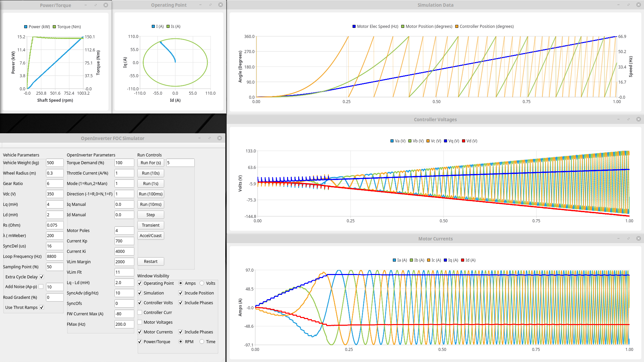This screenshot has height=362, width=644.
Task: Focus the Vehicle Weight (kg) field
Action: click(54, 163)
